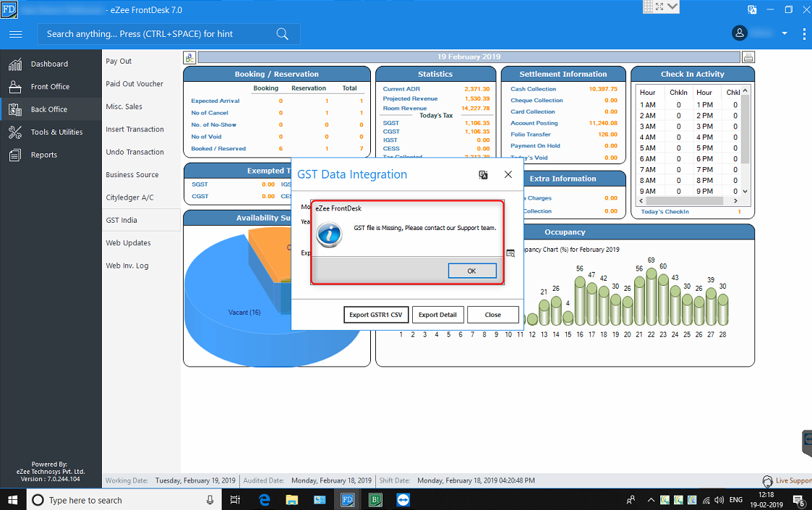812x510 pixels.
Task: Click the search magnifier icon
Action: [x=282, y=34]
